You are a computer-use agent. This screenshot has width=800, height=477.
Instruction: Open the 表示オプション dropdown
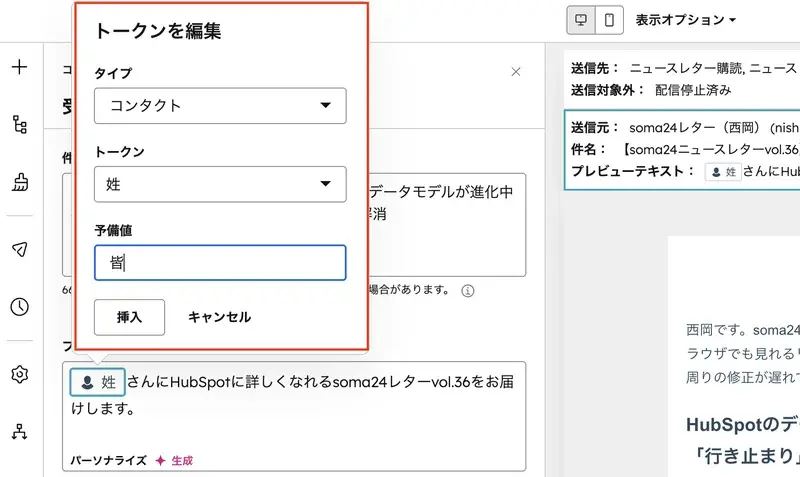click(x=685, y=20)
